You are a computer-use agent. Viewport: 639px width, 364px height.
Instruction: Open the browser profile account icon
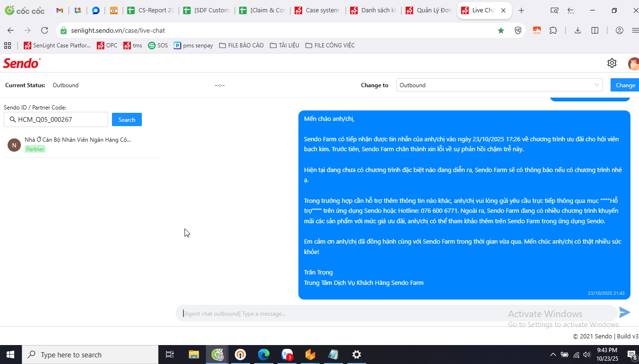(620, 30)
